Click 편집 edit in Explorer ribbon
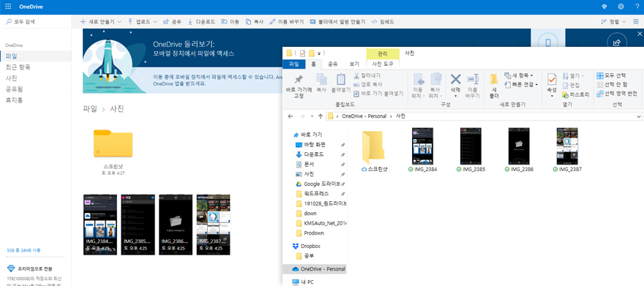Viewport: 644px width, 286px height. [x=571, y=86]
